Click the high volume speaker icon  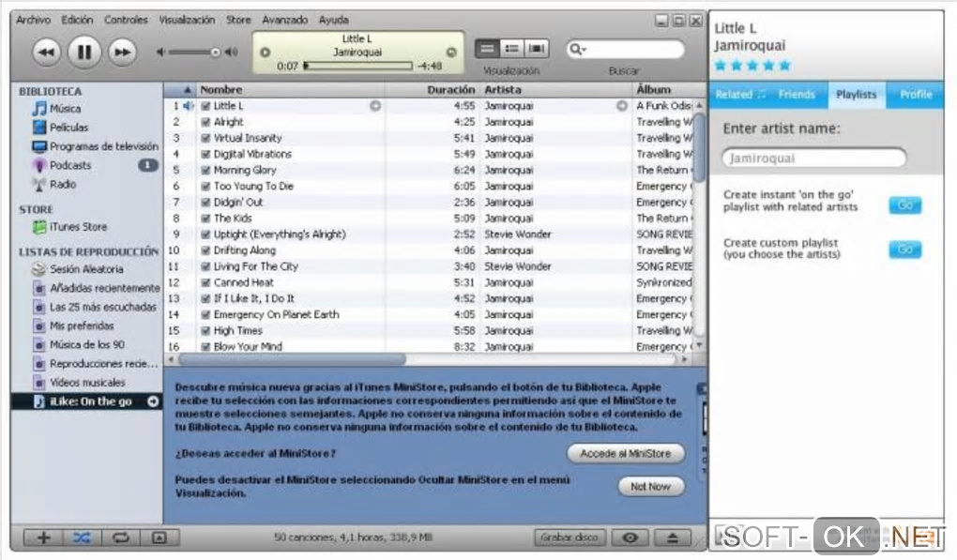[x=232, y=53]
